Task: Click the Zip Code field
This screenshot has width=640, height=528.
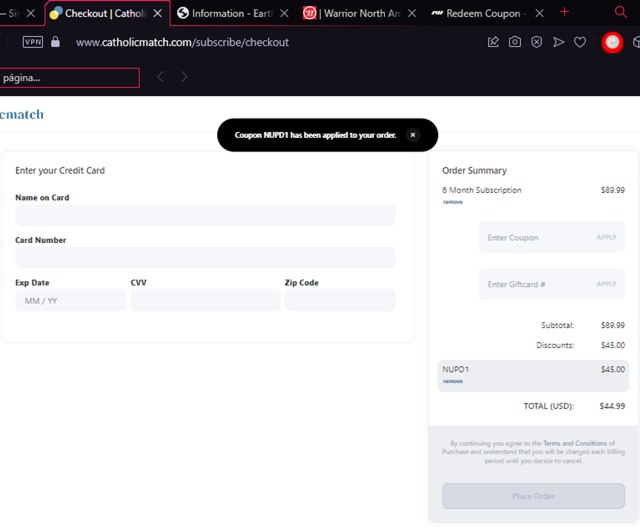Action: click(340, 300)
